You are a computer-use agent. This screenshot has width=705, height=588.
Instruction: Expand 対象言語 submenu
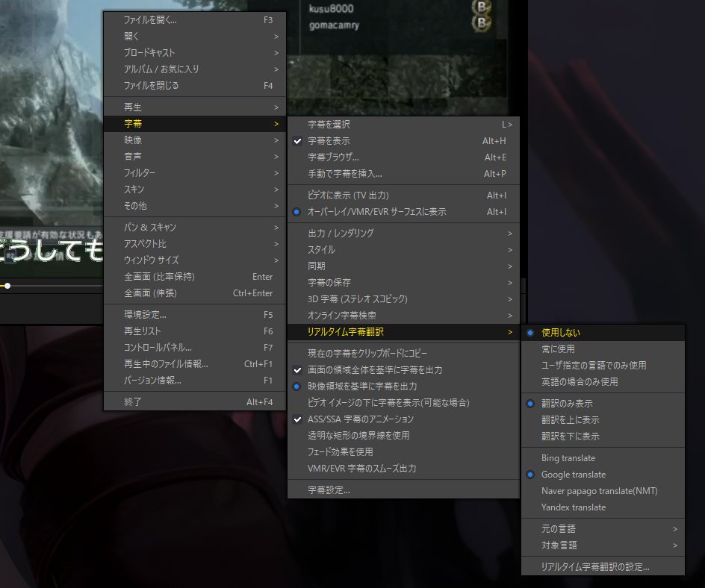(603, 545)
